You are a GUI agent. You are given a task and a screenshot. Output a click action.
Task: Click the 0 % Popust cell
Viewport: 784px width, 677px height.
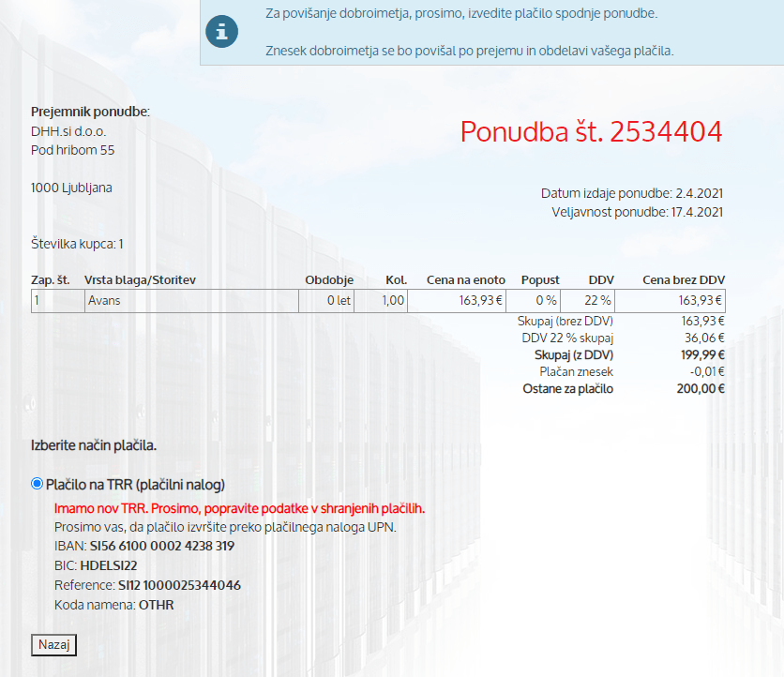(546, 301)
